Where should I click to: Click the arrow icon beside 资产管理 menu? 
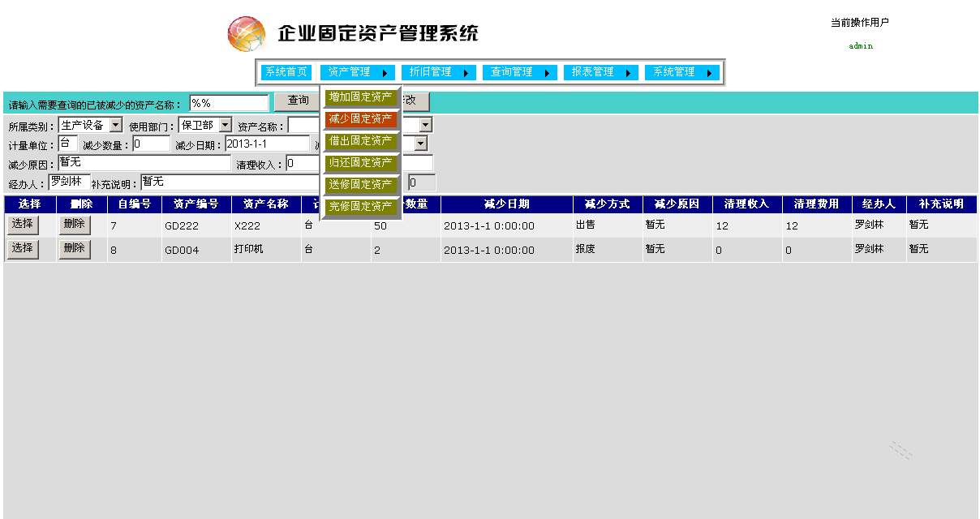click(385, 72)
